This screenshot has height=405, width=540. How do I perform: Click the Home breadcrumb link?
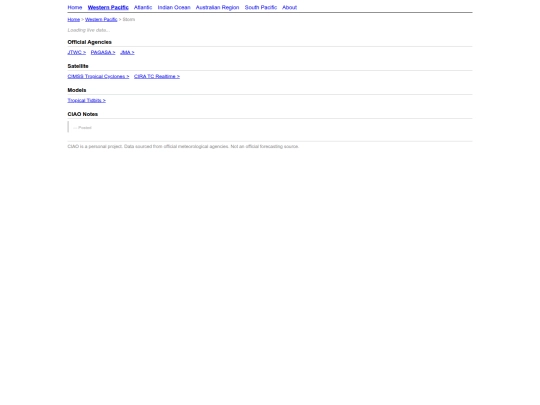pyautogui.click(x=74, y=19)
